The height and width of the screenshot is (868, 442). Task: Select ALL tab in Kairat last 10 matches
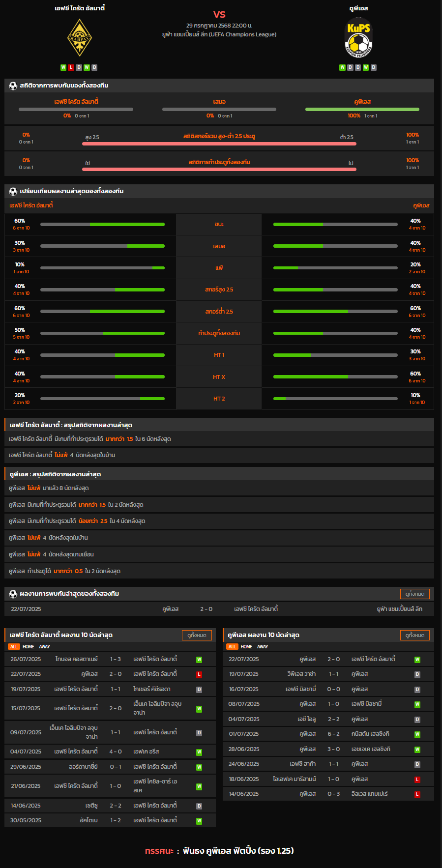[14, 647]
